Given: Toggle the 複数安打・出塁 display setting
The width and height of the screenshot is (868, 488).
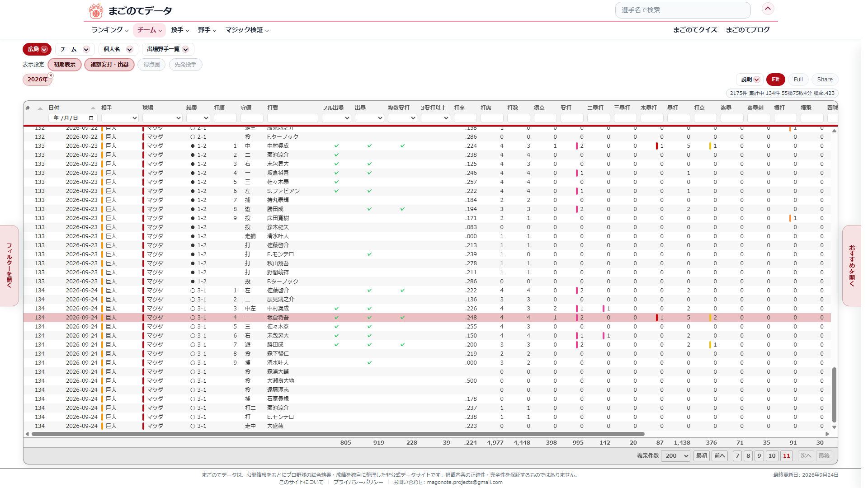Looking at the screenshot, I should pyautogui.click(x=109, y=65).
